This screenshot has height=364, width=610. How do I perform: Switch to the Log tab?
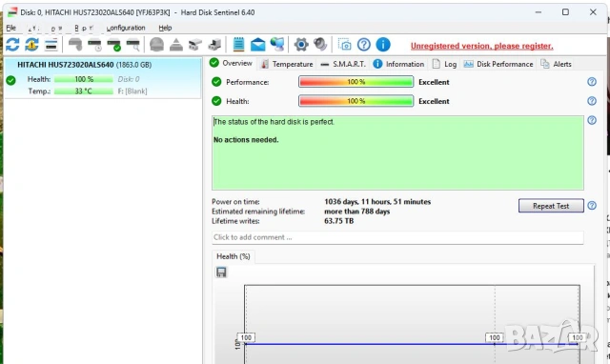(x=444, y=64)
